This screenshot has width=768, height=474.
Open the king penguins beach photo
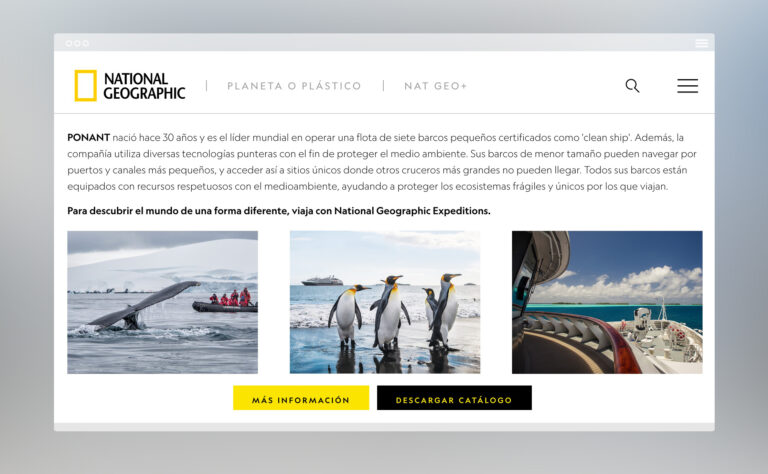point(385,302)
